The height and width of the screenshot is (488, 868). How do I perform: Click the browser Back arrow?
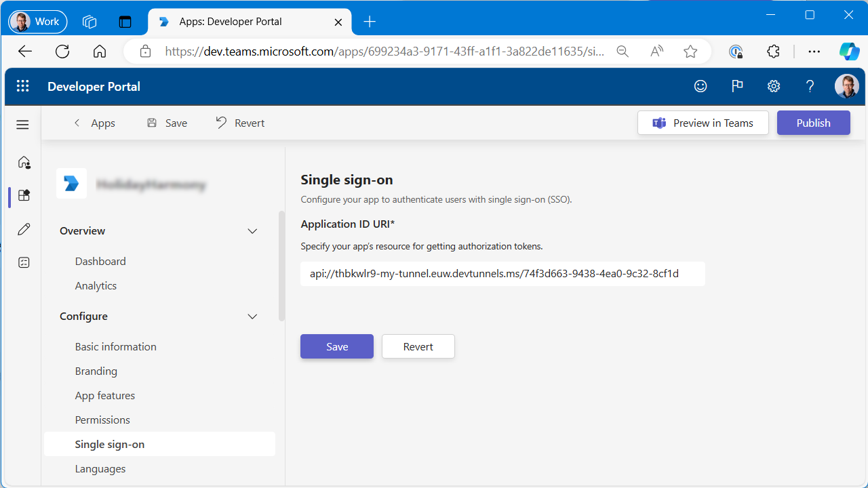[25, 52]
